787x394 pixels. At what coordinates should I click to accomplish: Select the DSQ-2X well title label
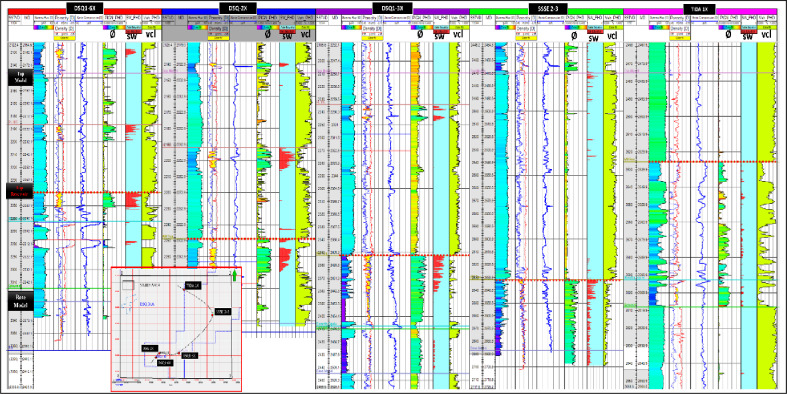click(x=238, y=7)
